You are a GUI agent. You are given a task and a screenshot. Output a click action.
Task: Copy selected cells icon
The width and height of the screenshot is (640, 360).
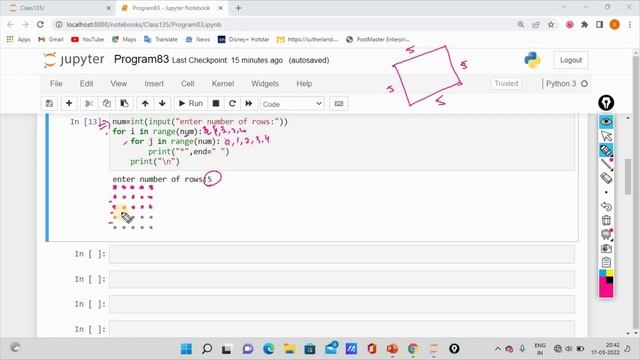tap(107, 104)
